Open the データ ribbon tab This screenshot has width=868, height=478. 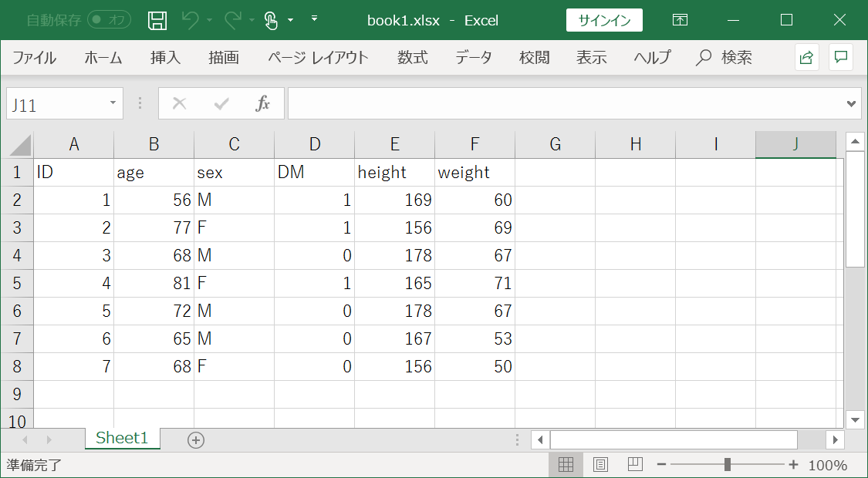[x=473, y=58]
